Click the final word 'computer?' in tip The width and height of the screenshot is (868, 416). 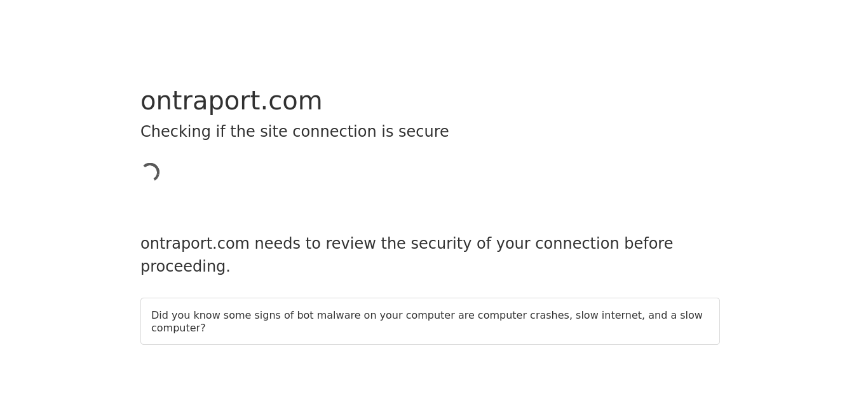[179, 328]
